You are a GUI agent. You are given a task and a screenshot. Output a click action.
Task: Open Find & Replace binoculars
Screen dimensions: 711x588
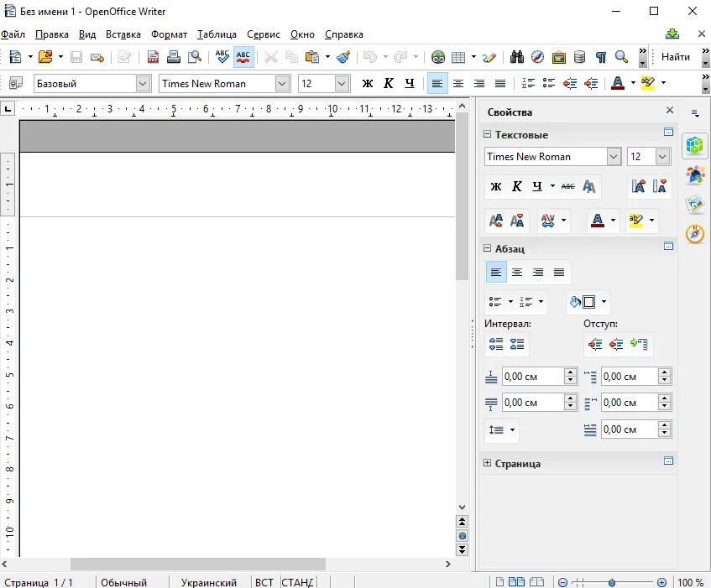[517, 57]
